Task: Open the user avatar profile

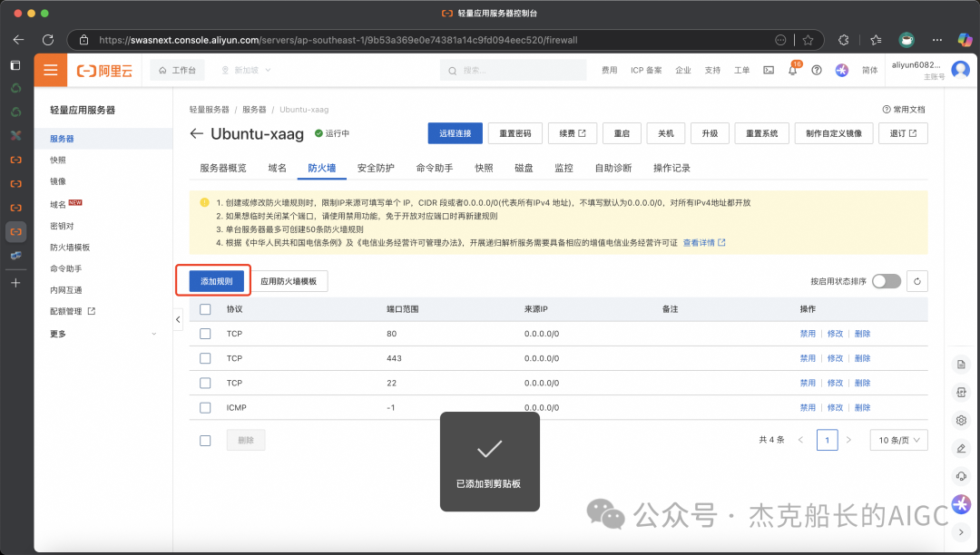Action: coord(960,69)
